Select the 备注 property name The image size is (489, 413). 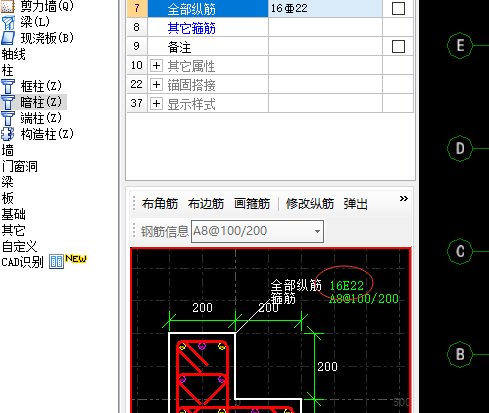(179, 47)
